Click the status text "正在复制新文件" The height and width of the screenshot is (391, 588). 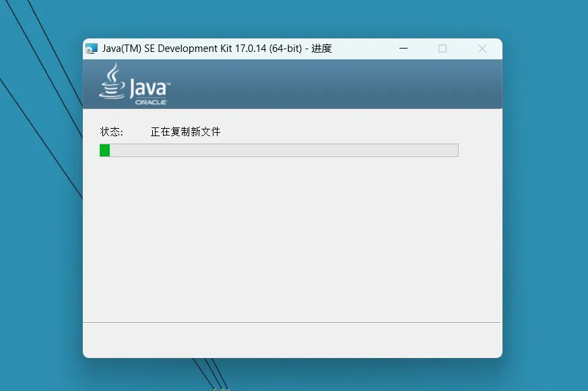[x=186, y=131]
